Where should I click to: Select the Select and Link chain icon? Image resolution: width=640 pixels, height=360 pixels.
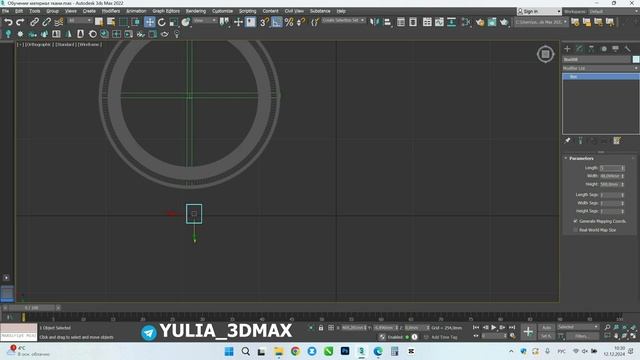[34, 22]
